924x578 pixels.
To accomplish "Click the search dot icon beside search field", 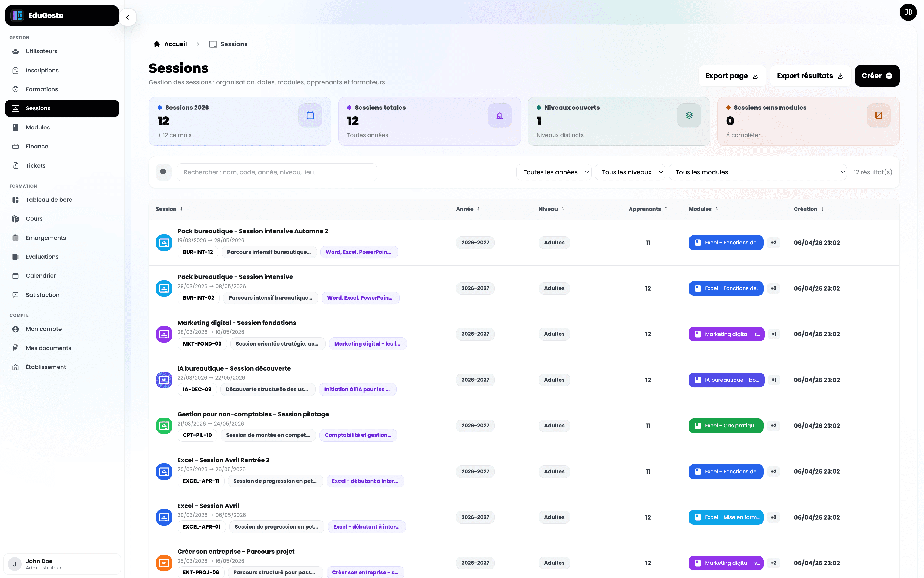I will (x=163, y=172).
